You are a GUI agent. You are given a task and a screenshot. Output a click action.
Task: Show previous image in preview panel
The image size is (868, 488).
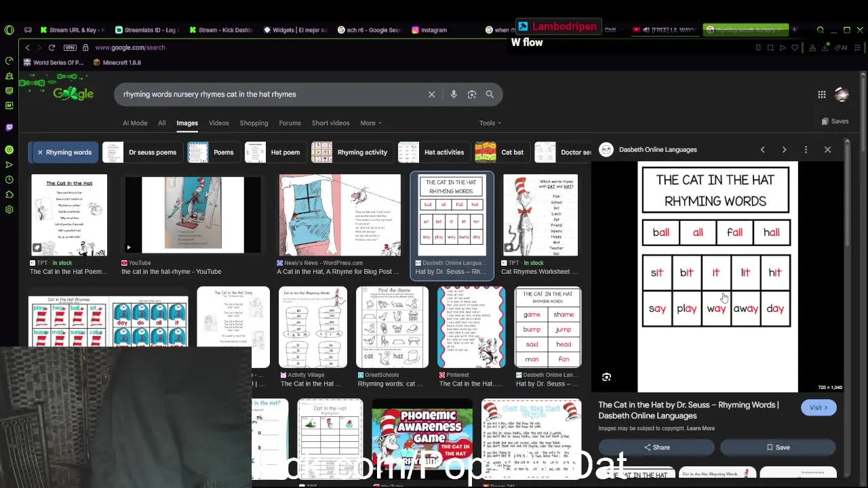coord(762,150)
